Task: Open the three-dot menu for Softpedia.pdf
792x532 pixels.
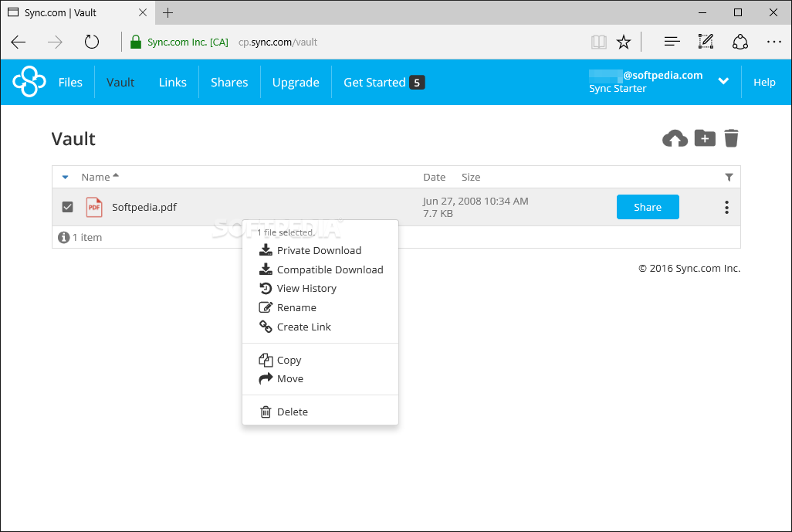Action: [x=726, y=207]
